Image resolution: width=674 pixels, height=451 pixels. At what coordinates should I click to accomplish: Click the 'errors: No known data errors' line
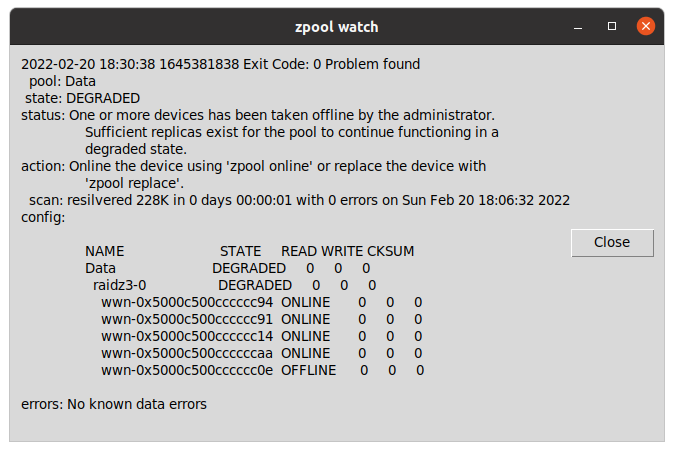[x=114, y=405]
